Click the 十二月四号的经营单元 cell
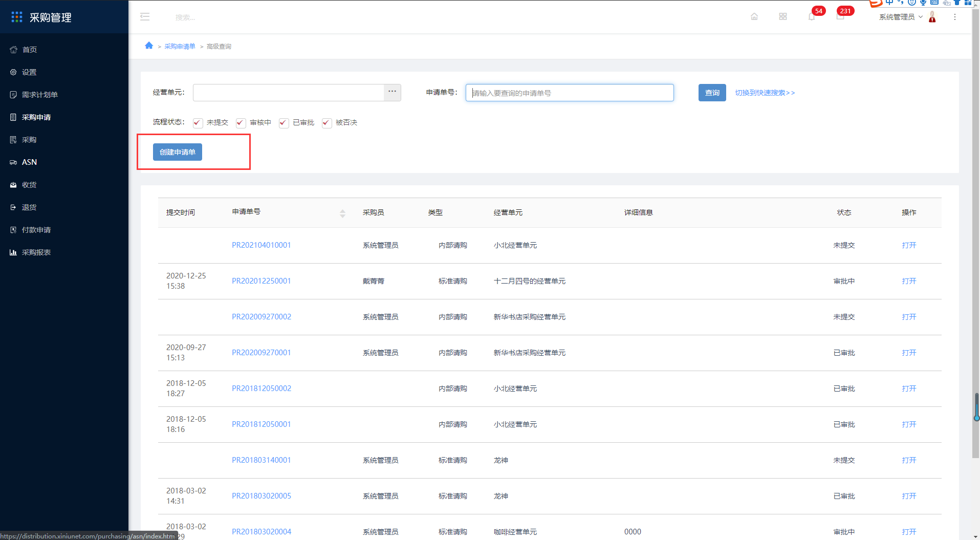This screenshot has height=540, width=980. (x=530, y=281)
